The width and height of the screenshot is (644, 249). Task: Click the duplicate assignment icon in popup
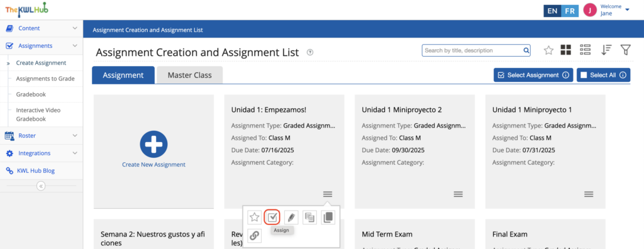(327, 217)
